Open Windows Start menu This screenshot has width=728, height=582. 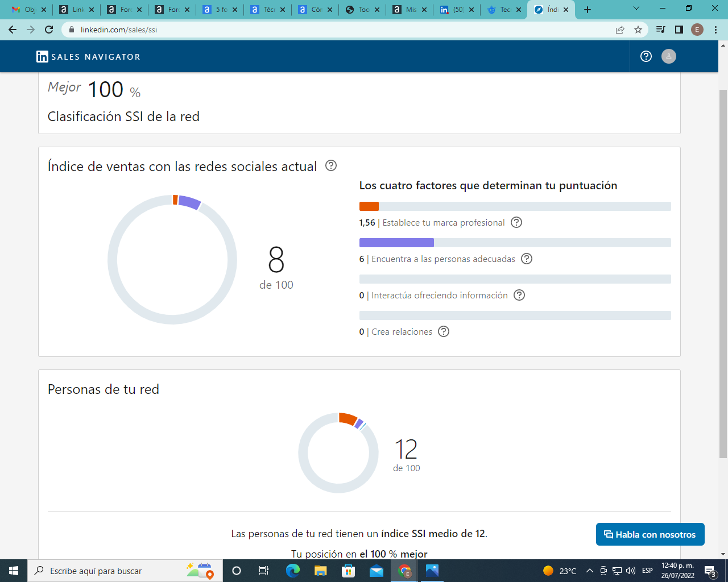[x=14, y=571]
